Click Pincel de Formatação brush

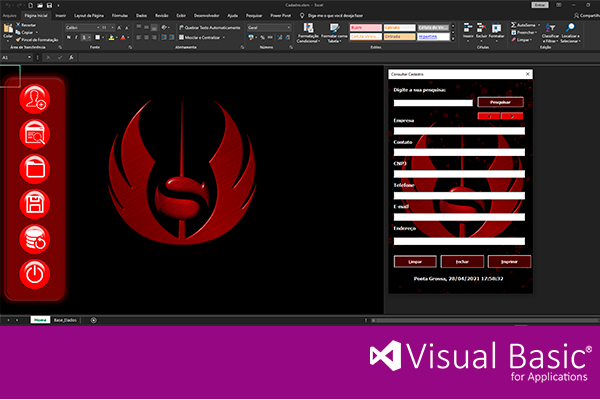pos(18,39)
